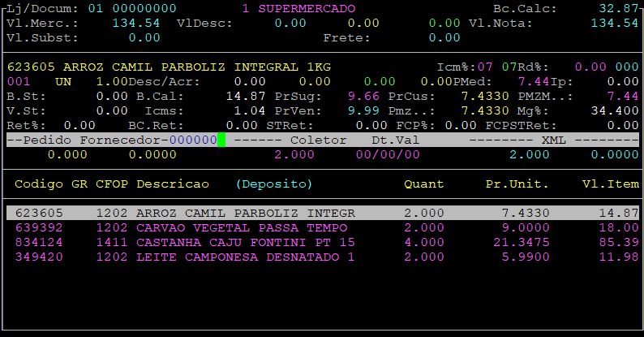Click the Bc.Calc value 32.87
644x337 pixels.
click(619, 9)
